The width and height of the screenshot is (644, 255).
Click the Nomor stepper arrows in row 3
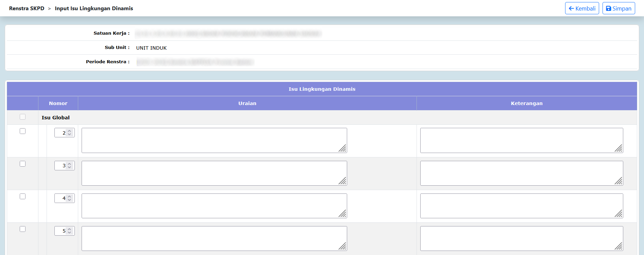[x=69, y=166]
